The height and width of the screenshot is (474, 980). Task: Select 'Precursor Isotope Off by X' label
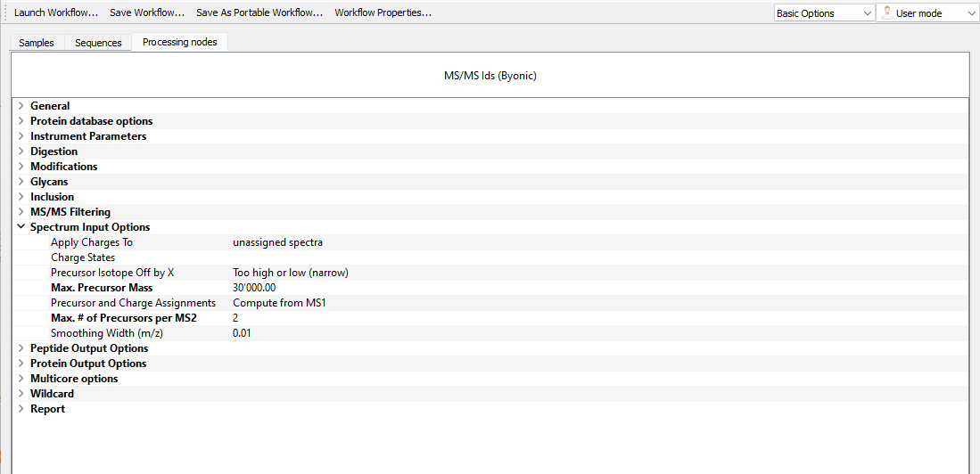coord(111,273)
